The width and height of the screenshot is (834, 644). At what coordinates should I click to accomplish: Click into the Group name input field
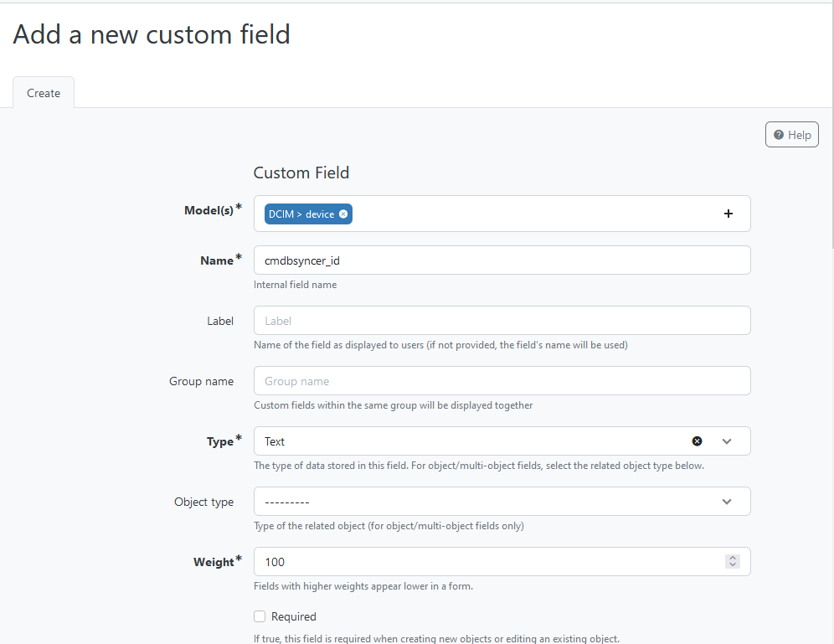[501, 381]
